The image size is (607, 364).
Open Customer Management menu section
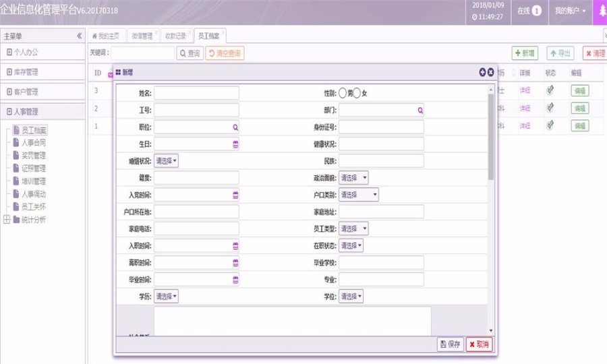pos(42,92)
